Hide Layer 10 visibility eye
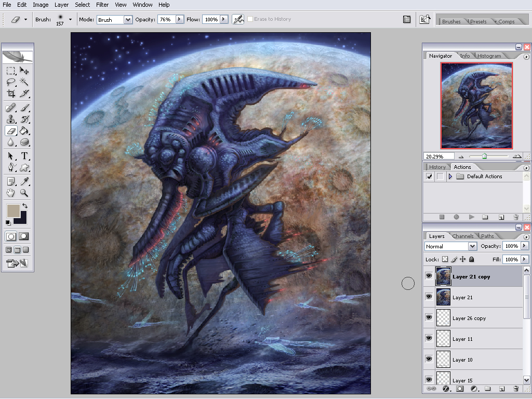This screenshot has width=532, height=399. pos(429,359)
